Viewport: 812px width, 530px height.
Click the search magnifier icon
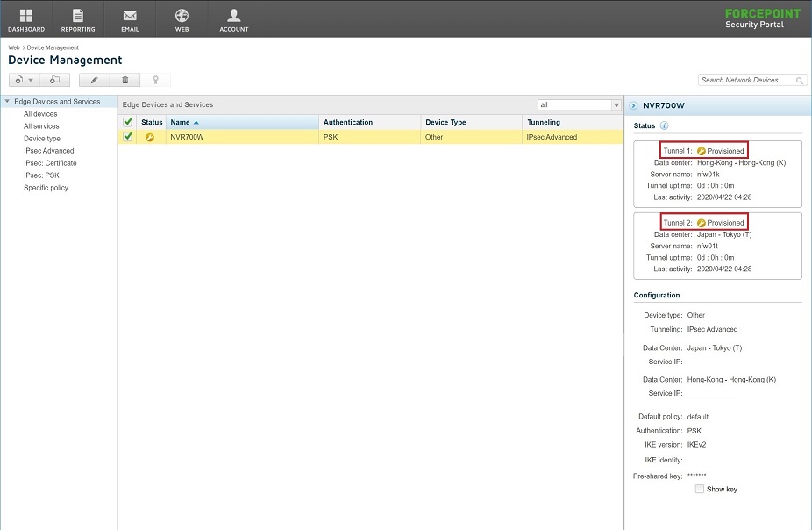pos(800,81)
